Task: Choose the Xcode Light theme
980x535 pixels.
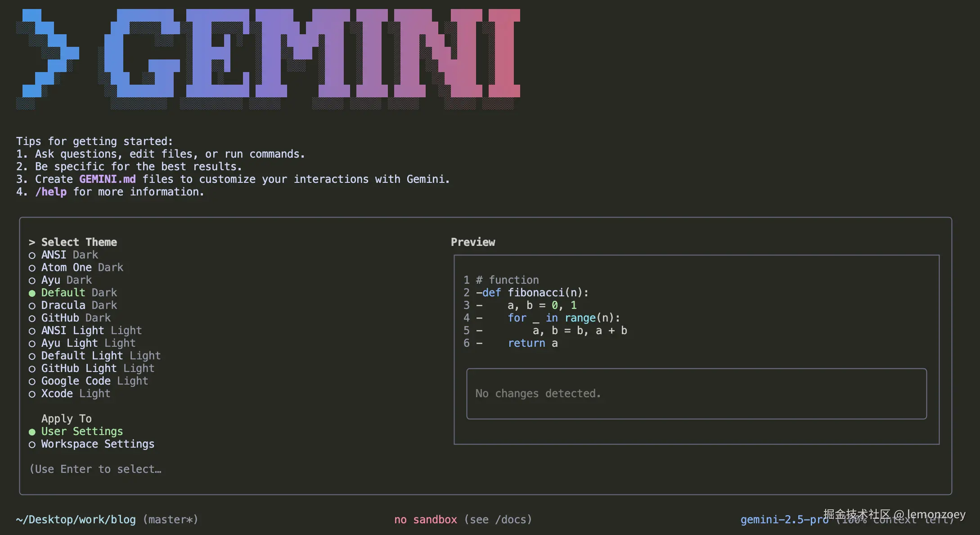Action: [76, 394]
